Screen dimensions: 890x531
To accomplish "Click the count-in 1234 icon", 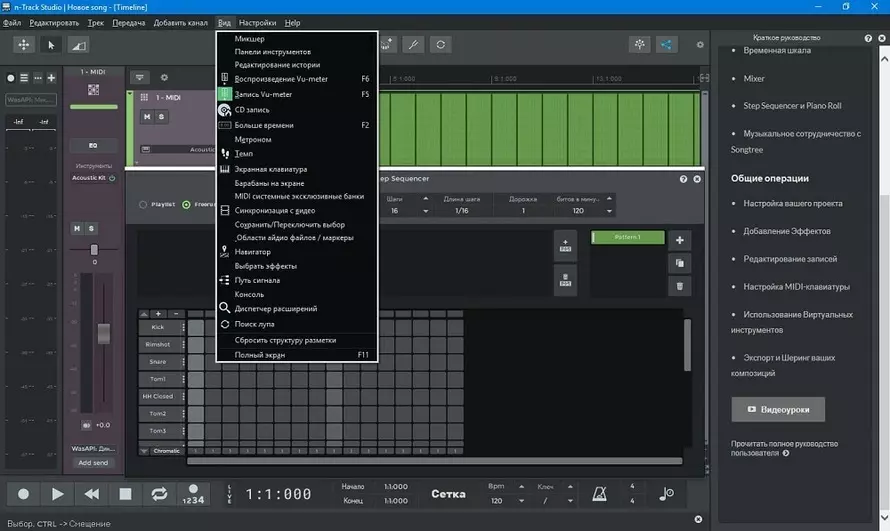I will click(193, 494).
